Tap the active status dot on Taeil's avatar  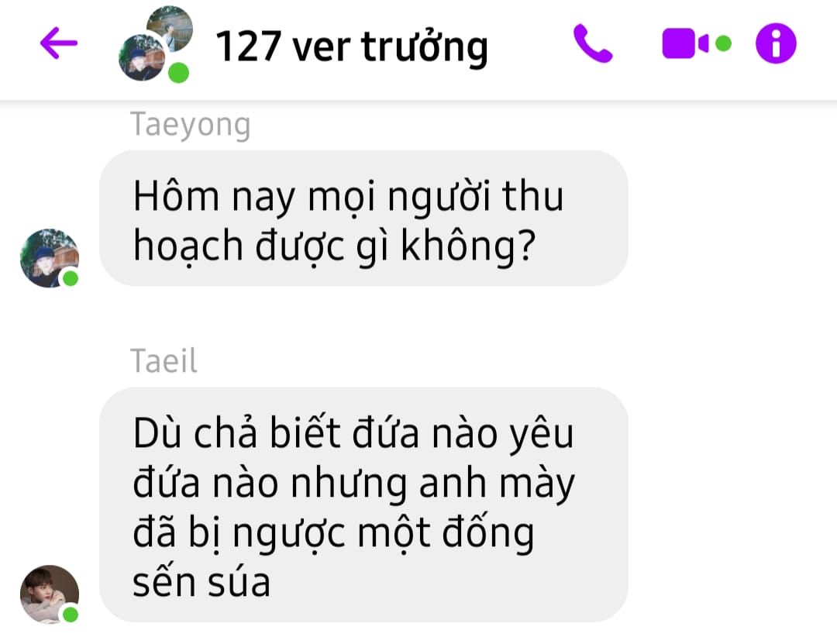pyautogui.click(x=71, y=615)
